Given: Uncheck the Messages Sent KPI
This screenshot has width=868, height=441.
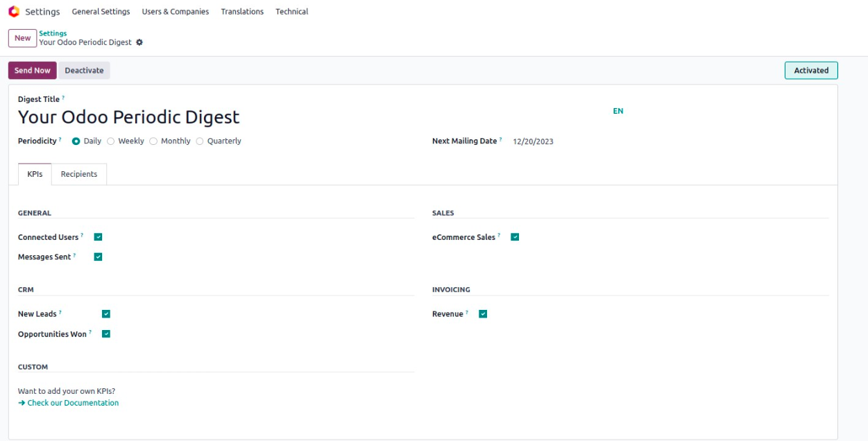Looking at the screenshot, I should click(x=98, y=257).
